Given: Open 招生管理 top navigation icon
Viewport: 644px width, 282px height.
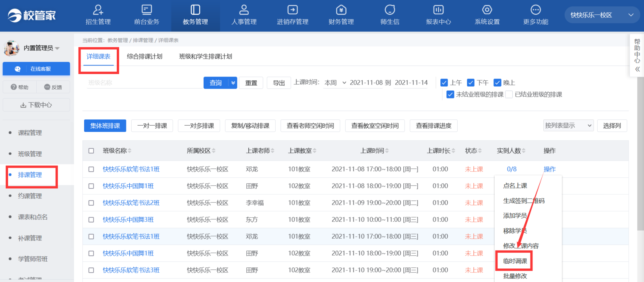Looking at the screenshot, I should tap(98, 10).
